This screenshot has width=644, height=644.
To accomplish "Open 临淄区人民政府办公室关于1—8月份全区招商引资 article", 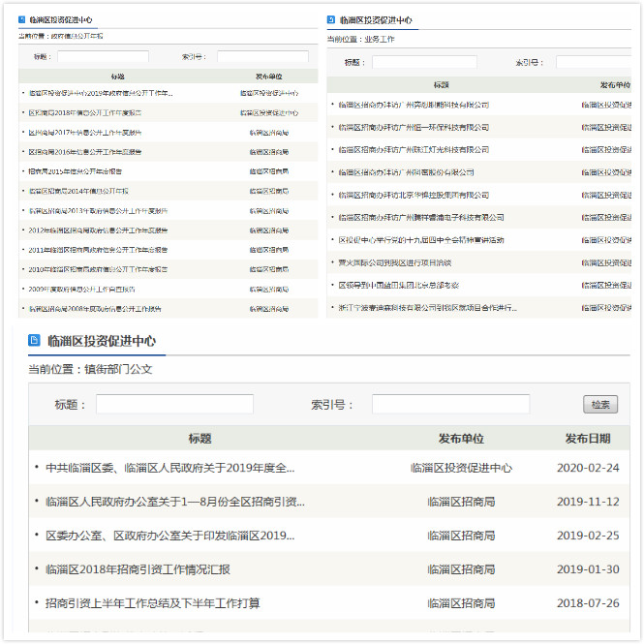I will (174, 502).
